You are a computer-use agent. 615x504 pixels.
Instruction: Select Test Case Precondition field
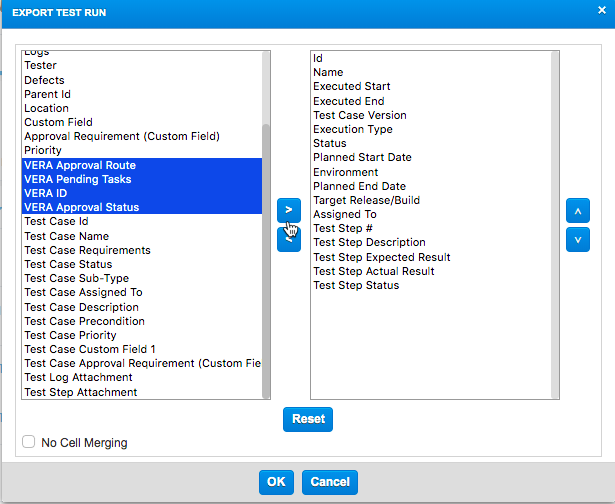[84, 321]
